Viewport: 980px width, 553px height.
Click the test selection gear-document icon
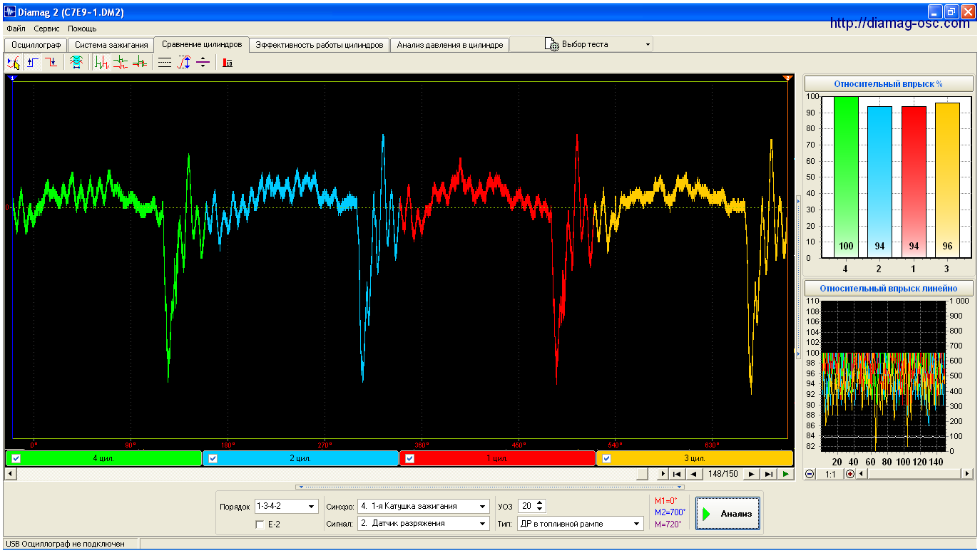click(x=551, y=44)
